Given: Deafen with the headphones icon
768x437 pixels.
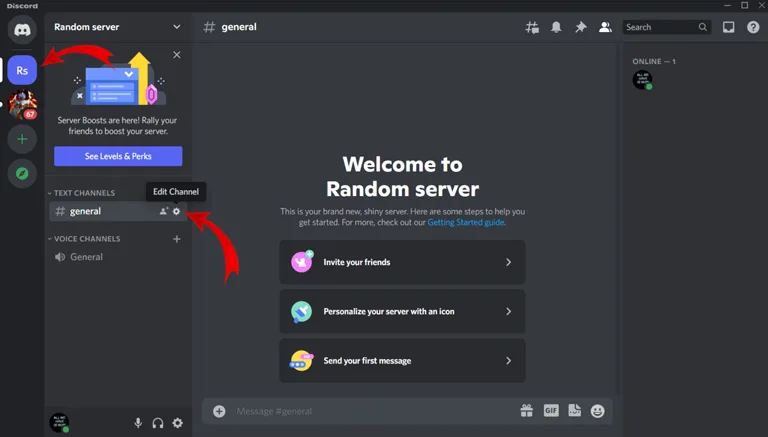Looking at the screenshot, I should click(158, 423).
